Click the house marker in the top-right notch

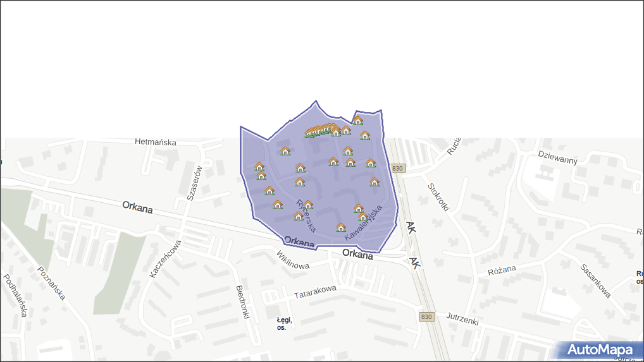[x=357, y=120]
